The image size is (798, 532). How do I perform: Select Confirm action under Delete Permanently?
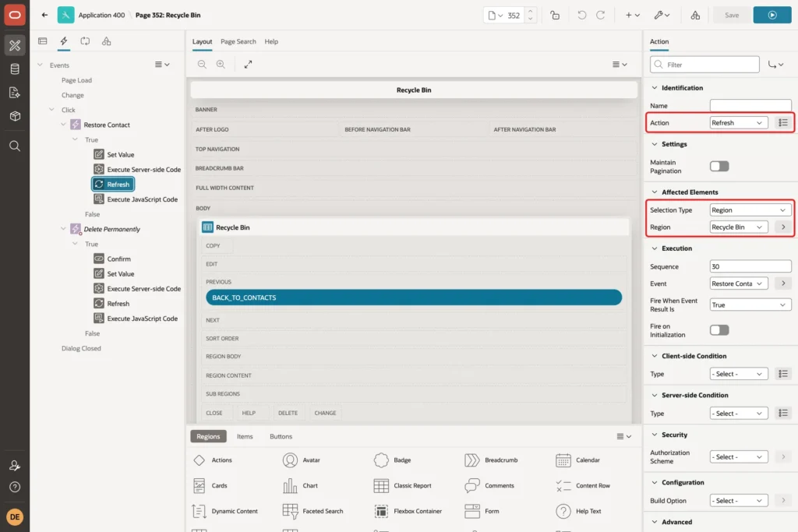pos(112,259)
